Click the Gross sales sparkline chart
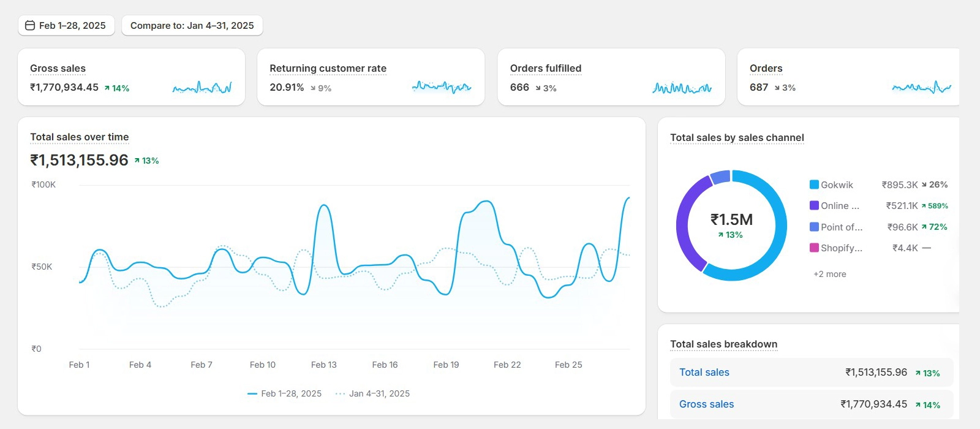This screenshot has height=429, width=980. click(x=202, y=88)
